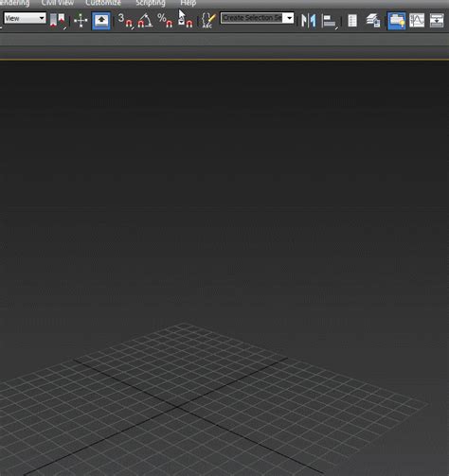Toggle the Spinner Snap icon

(185, 21)
